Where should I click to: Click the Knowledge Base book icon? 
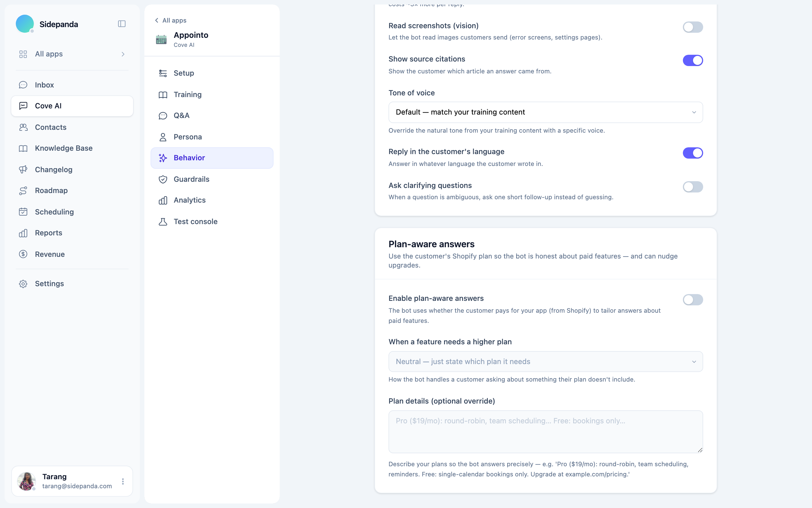click(23, 148)
